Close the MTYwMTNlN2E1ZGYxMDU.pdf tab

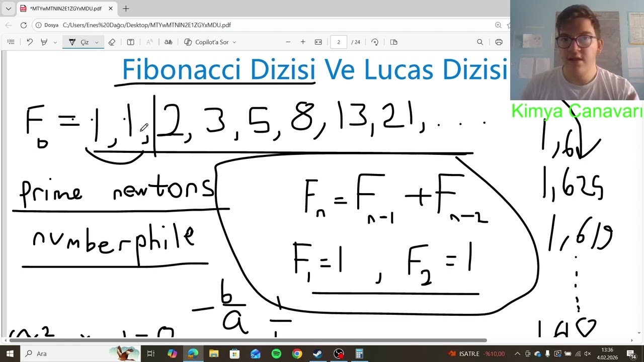111,9
